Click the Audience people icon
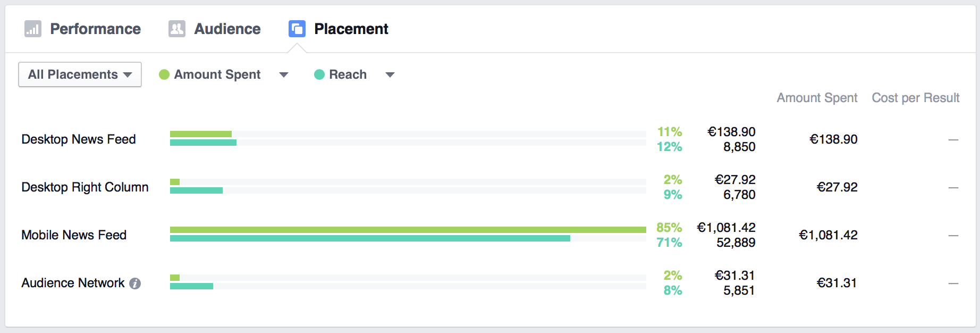Screen dimensions: 980x333 coord(177,29)
